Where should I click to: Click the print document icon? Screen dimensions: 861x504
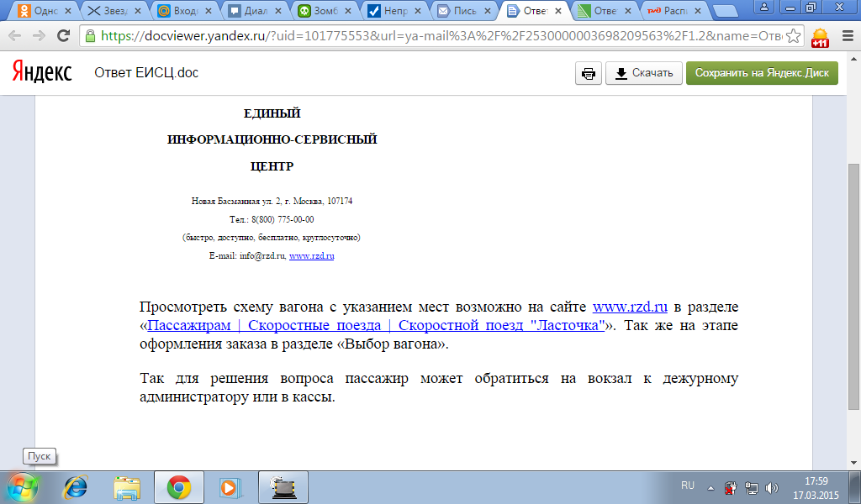point(589,73)
